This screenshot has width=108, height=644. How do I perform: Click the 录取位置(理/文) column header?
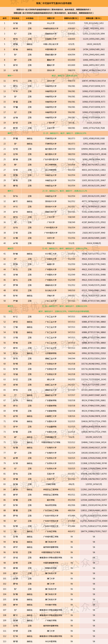94,18
